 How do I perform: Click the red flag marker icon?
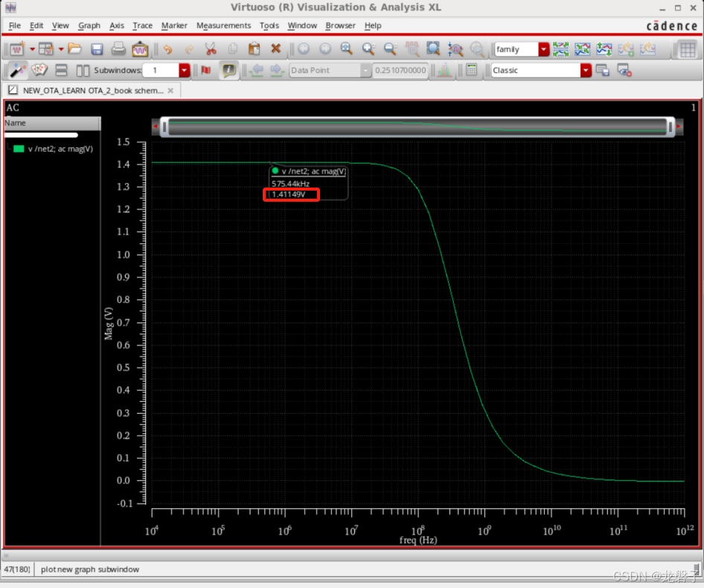(205, 71)
